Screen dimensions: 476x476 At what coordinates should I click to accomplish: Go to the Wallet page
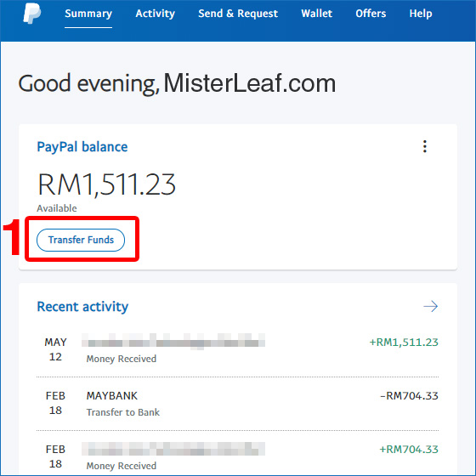tap(316, 14)
